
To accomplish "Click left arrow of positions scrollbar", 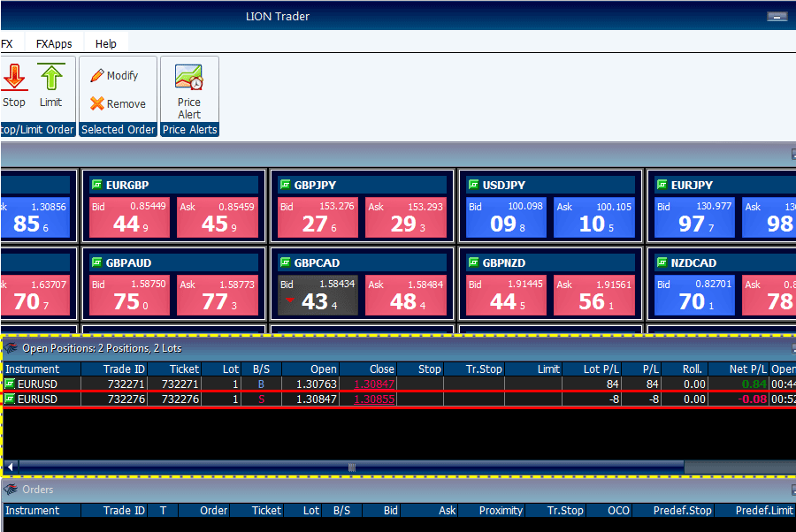I will tap(11, 467).
